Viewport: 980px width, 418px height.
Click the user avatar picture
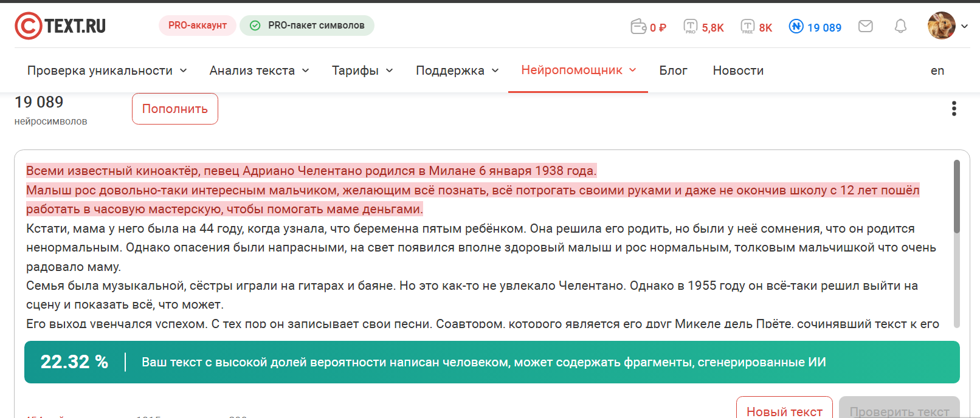coord(942,26)
